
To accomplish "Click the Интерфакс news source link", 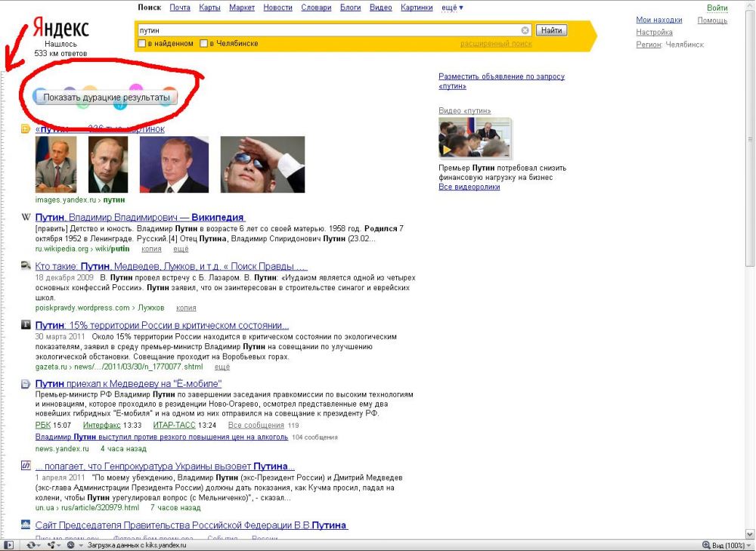I will click(x=102, y=426).
